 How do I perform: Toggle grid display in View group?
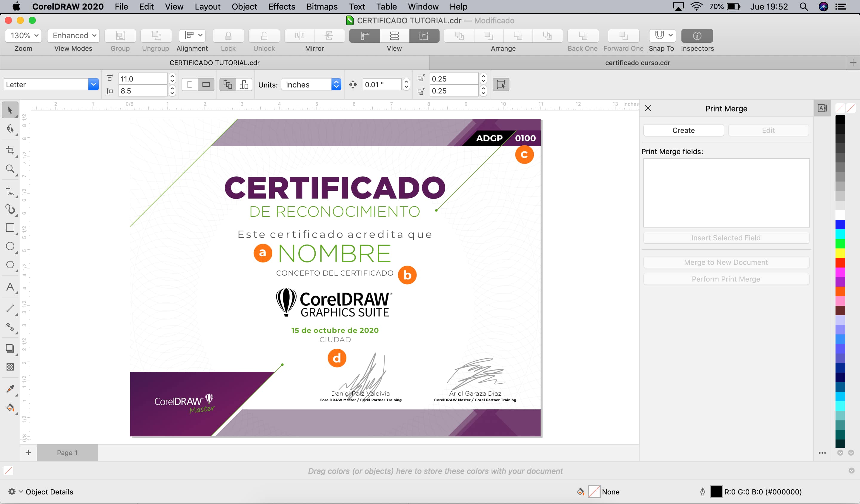tap(394, 36)
